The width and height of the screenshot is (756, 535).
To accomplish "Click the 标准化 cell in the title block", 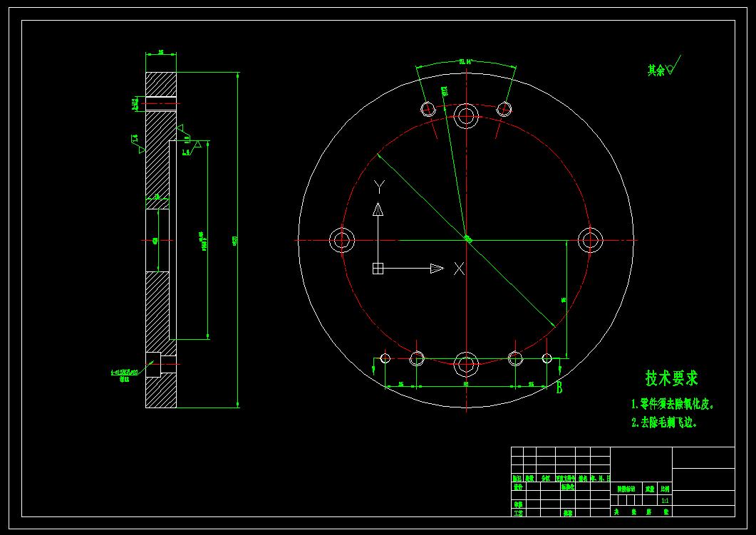I will point(567,487).
